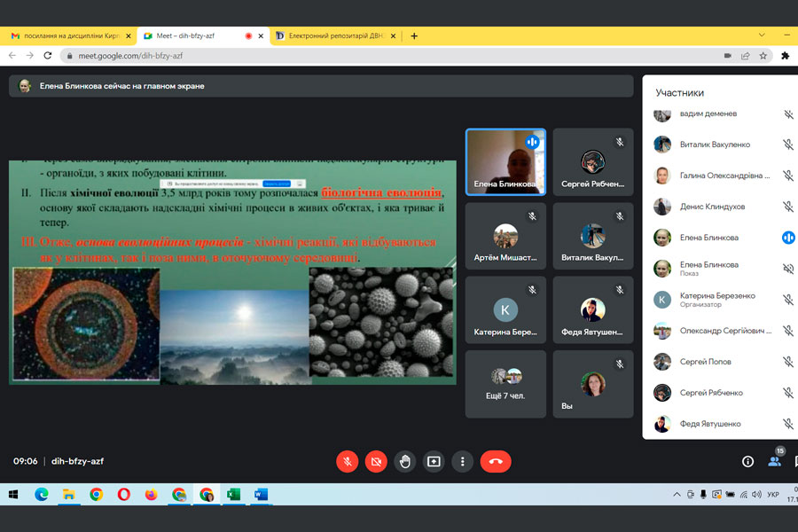Click the Елена Блинкова main screen banner
This screenshot has width=798, height=532.
(x=321, y=86)
